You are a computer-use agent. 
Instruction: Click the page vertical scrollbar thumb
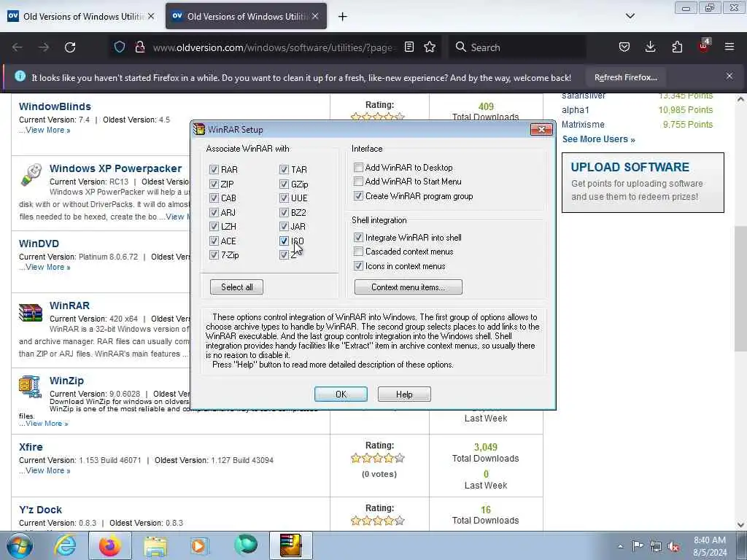coord(740,288)
